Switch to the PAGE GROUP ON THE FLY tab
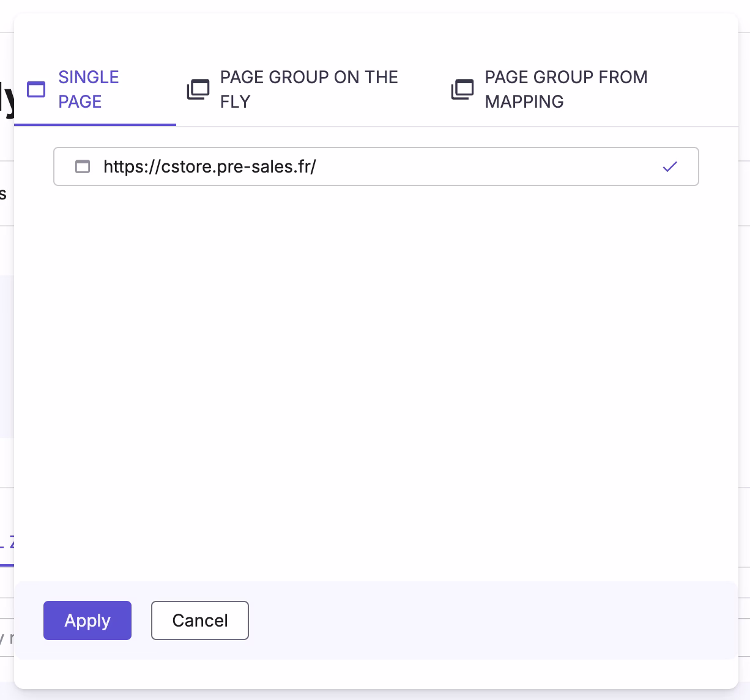The width and height of the screenshot is (750, 700). coord(309,89)
